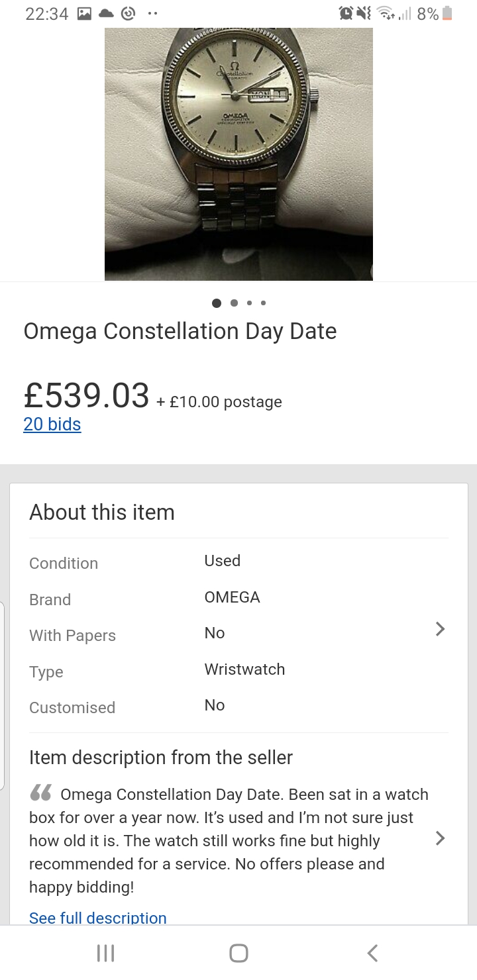The image size is (477, 980).
Task: Tap the item description quote text
Action: tap(225, 840)
